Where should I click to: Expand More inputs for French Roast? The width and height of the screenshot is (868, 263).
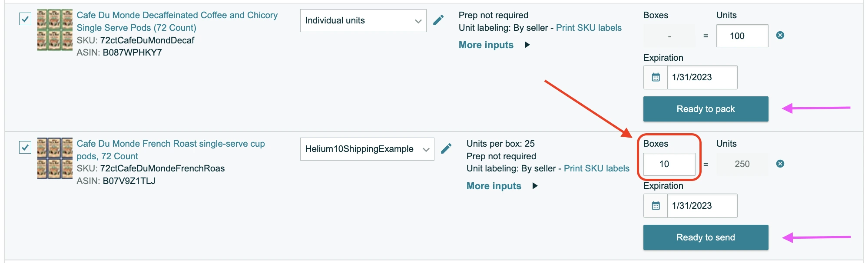493,186
